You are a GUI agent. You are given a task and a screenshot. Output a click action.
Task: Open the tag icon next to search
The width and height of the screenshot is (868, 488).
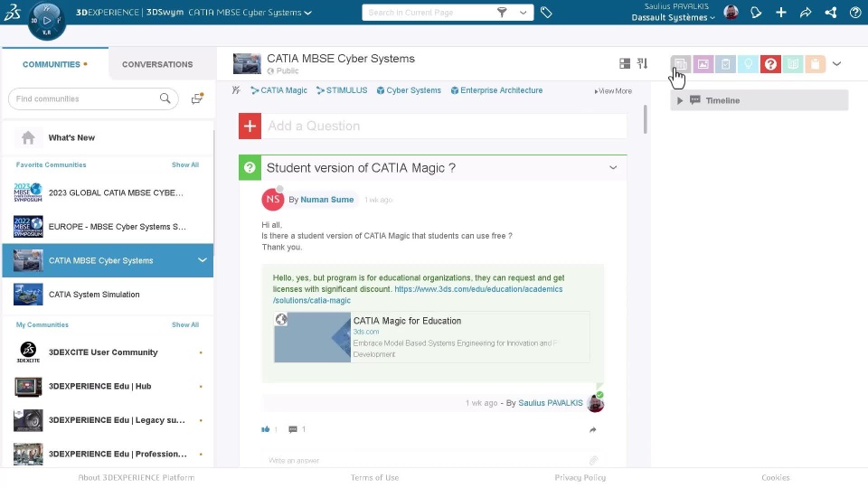546,12
